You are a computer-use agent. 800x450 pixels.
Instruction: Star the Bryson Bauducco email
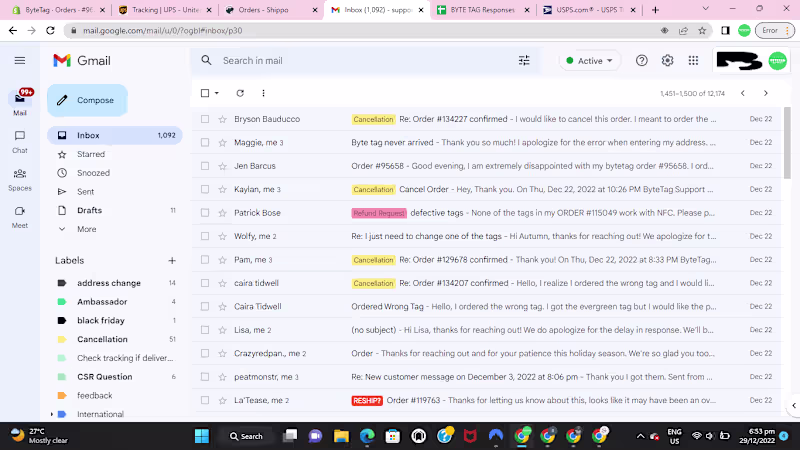click(222, 119)
